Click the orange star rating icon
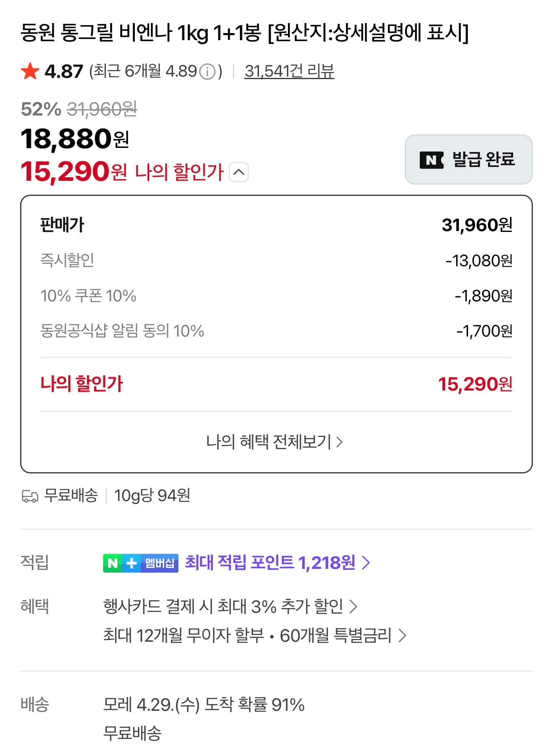Image resolution: width=553 pixels, height=756 pixels. pyautogui.click(x=30, y=71)
